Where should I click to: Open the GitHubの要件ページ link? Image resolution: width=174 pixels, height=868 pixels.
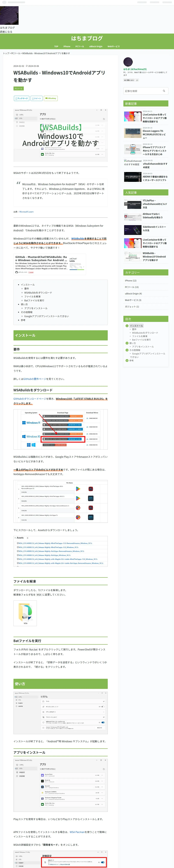point(35,379)
